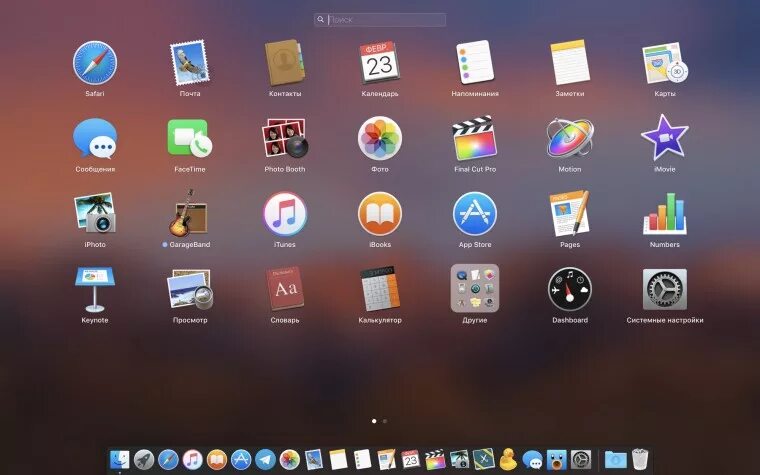Open Reminders from the Dock
The width and height of the screenshot is (760, 475).
(x=362, y=459)
